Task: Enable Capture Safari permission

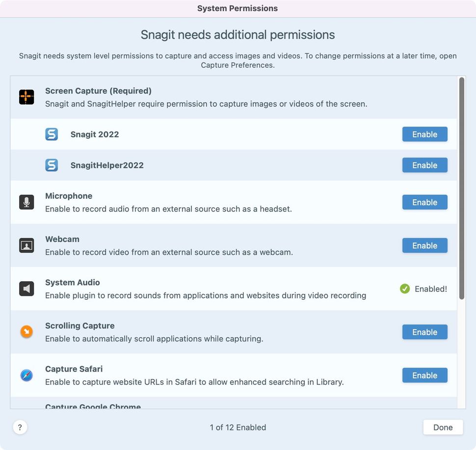Action: click(424, 375)
